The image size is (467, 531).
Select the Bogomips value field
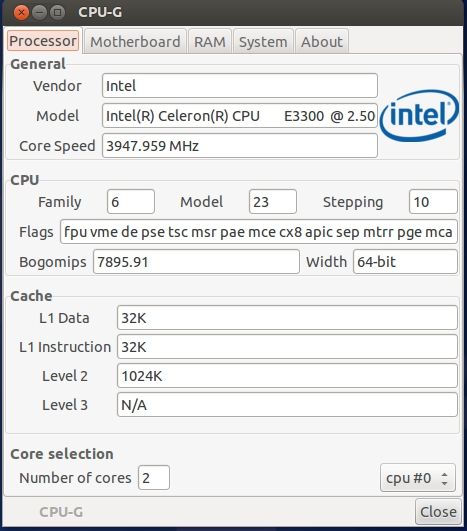point(196,262)
